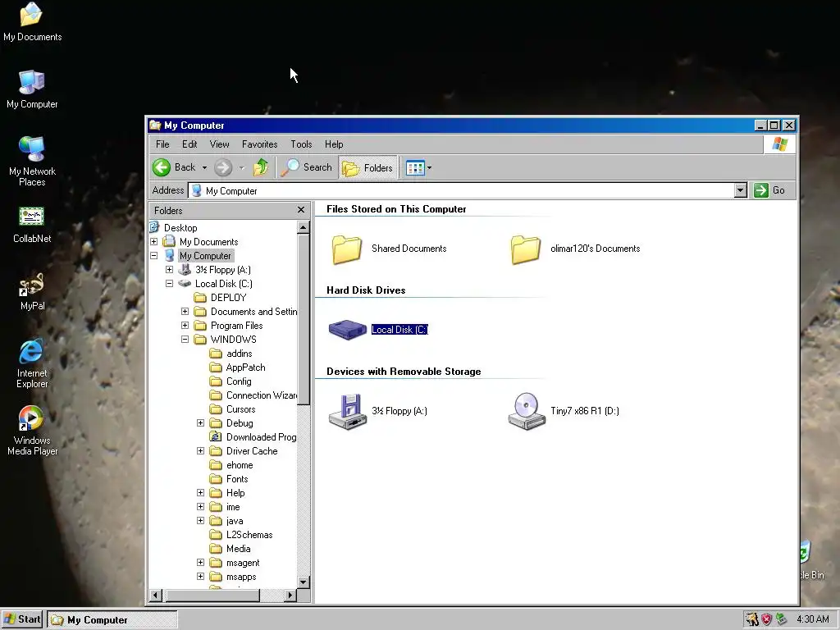Open the Forward button history dropdown
The height and width of the screenshot is (630, 840).
tap(242, 167)
